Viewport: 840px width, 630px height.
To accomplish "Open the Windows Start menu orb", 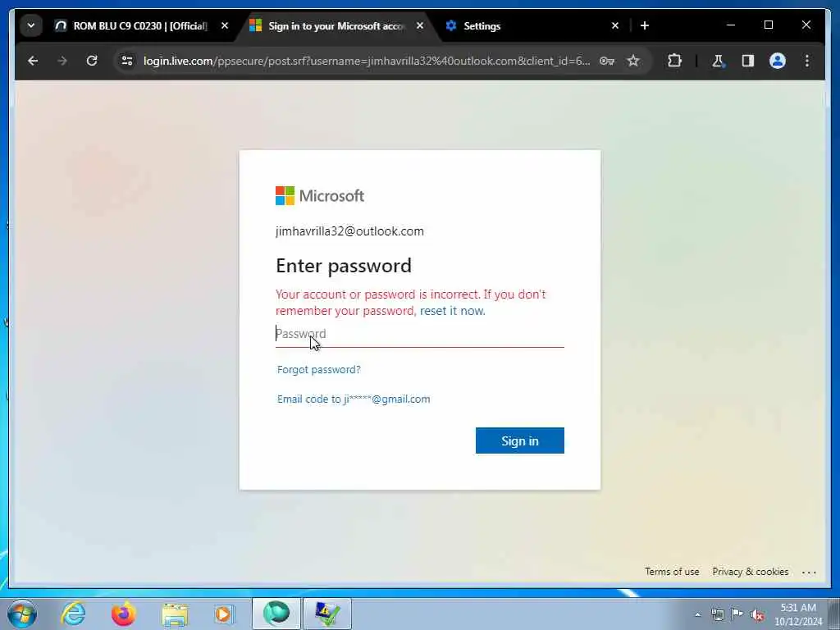I will click(x=22, y=614).
